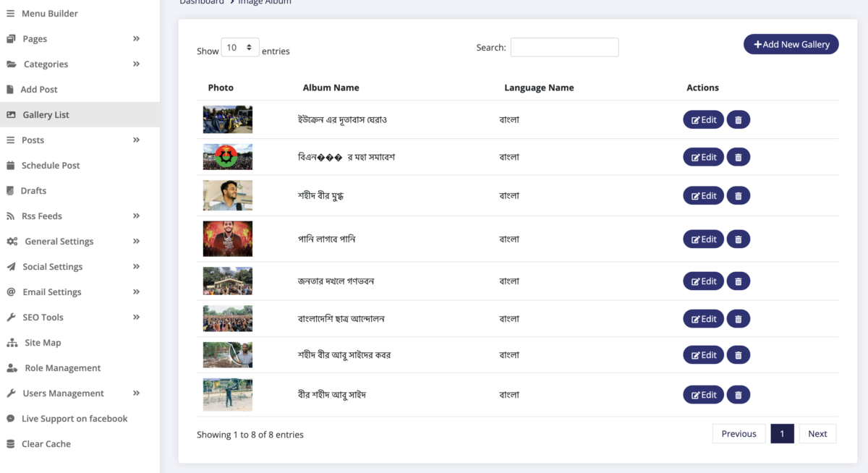Open the Users Management submenu chevron

tap(135, 393)
